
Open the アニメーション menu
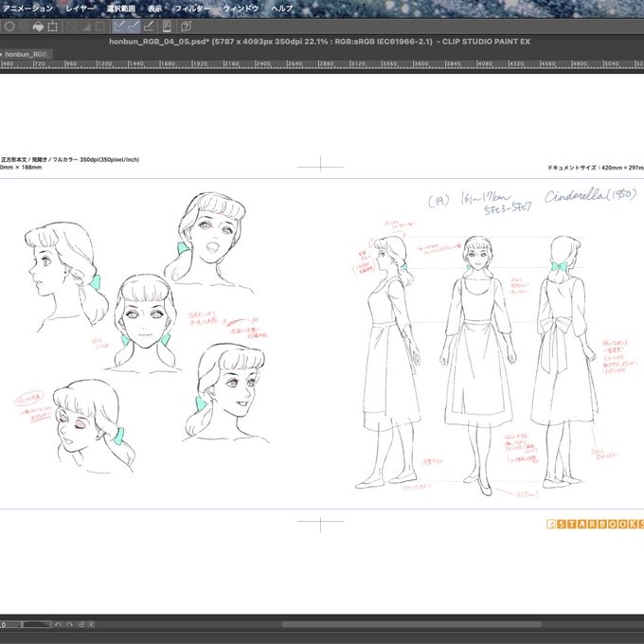[27, 9]
